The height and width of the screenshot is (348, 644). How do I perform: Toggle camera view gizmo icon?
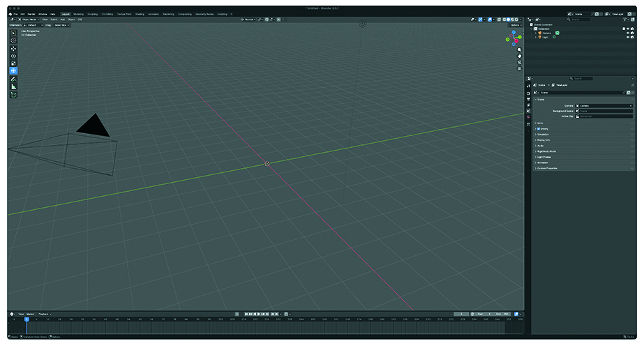tap(519, 62)
